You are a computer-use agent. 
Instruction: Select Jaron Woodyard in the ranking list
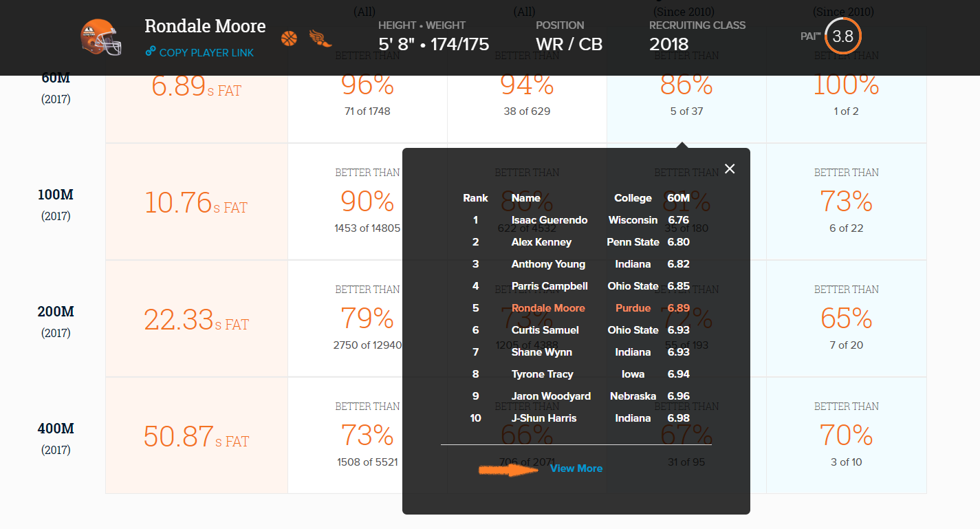(551, 396)
